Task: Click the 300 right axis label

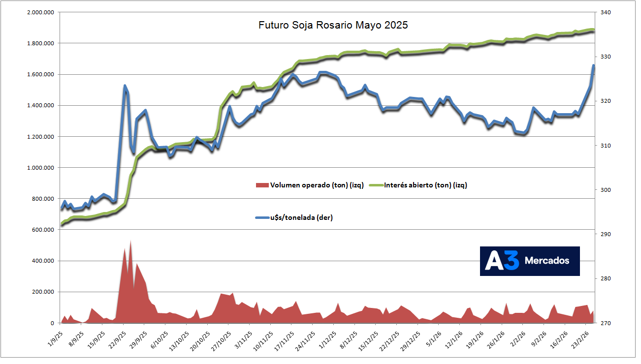Action: [x=604, y=190]
